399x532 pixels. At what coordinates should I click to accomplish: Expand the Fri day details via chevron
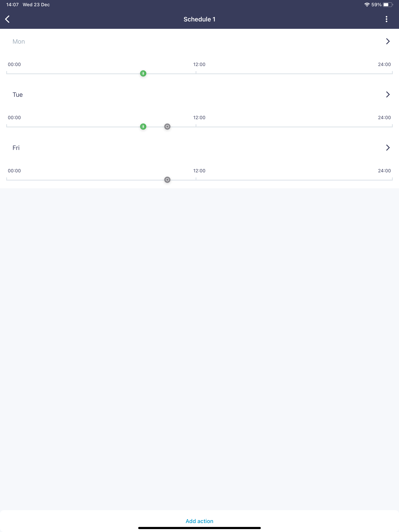388,147
